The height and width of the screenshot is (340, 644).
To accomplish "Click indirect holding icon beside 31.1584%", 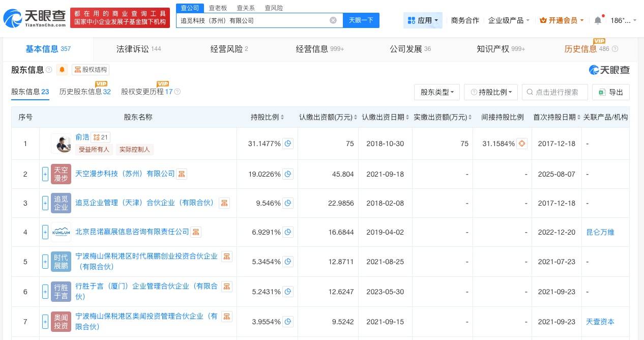I will pyautogui.click(x=522, y=144).
